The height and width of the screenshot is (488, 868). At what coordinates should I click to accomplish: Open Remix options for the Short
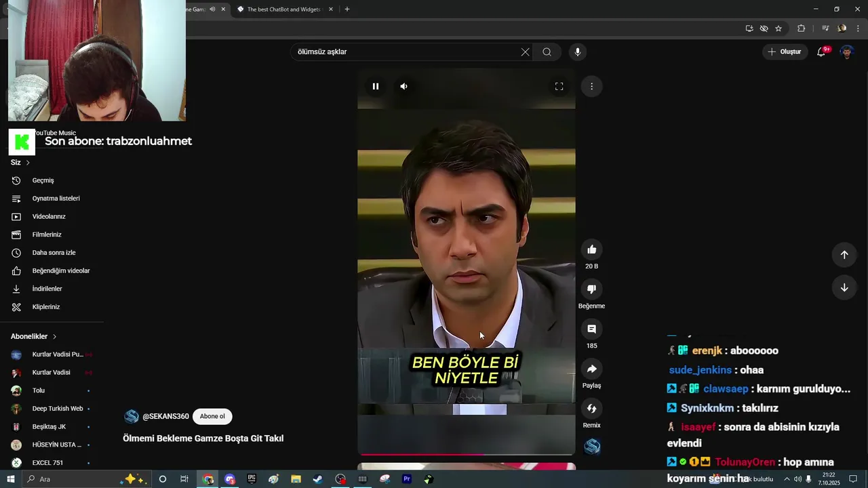pos(591,409)
